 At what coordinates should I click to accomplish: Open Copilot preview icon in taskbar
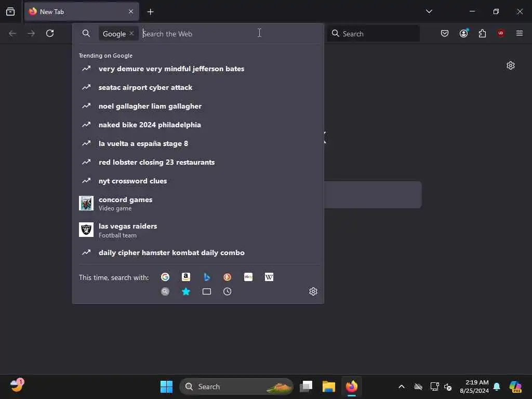coord(516,387)
